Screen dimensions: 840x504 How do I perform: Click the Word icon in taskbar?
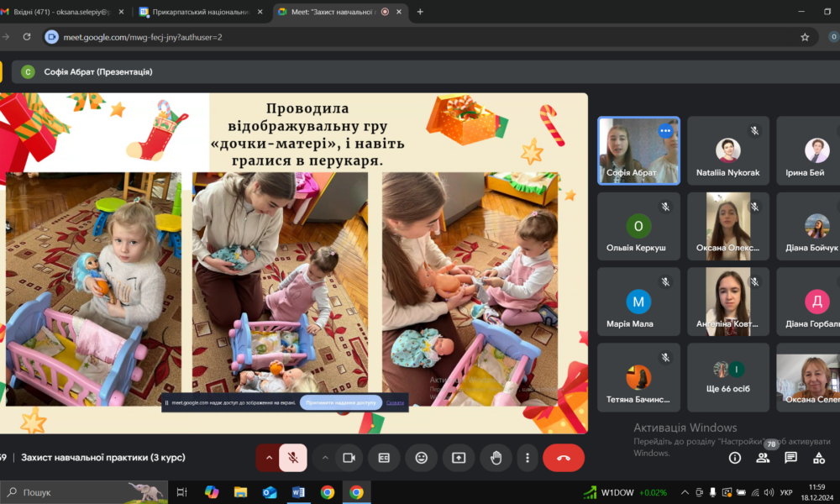(x=298, y=492)
